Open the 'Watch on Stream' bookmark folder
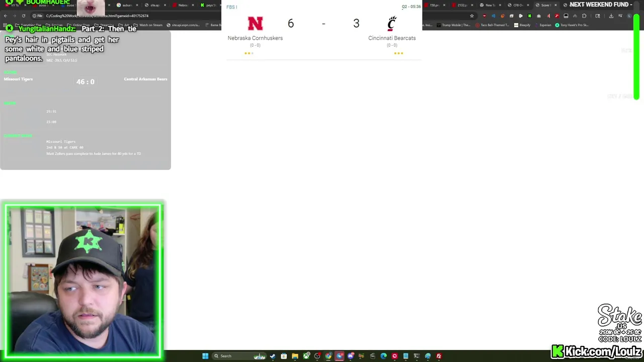The image size is (644, 362). pyautogui.click(x=148, y=25)
